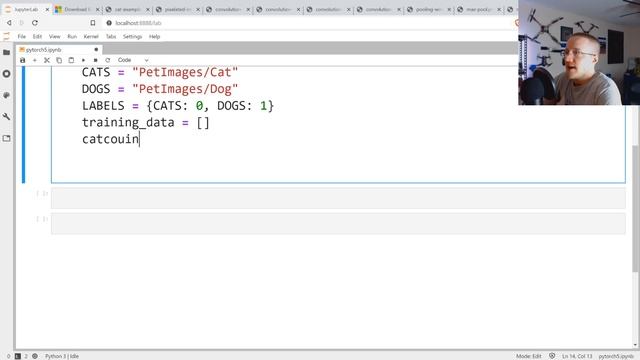This screenshot has width=640, height=360.
Task: Switch to the Download browser tab
Action: point(76,9)
